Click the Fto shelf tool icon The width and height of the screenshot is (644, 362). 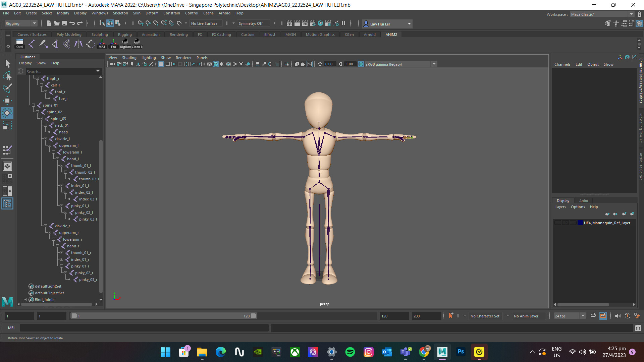(x=113, y=43)
